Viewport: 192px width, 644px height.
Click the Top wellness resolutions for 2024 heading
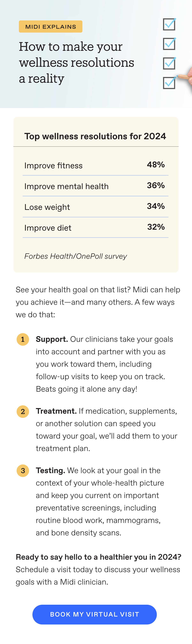95,136
